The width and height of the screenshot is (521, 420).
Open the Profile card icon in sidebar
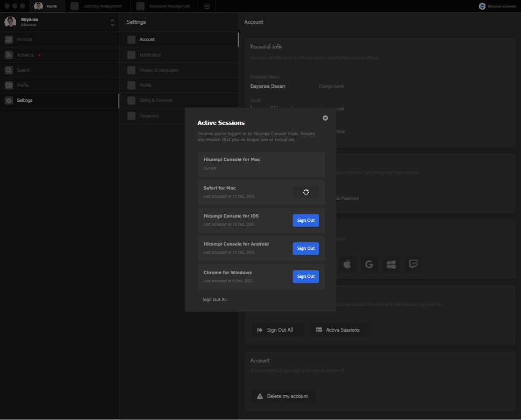point(9,85)
